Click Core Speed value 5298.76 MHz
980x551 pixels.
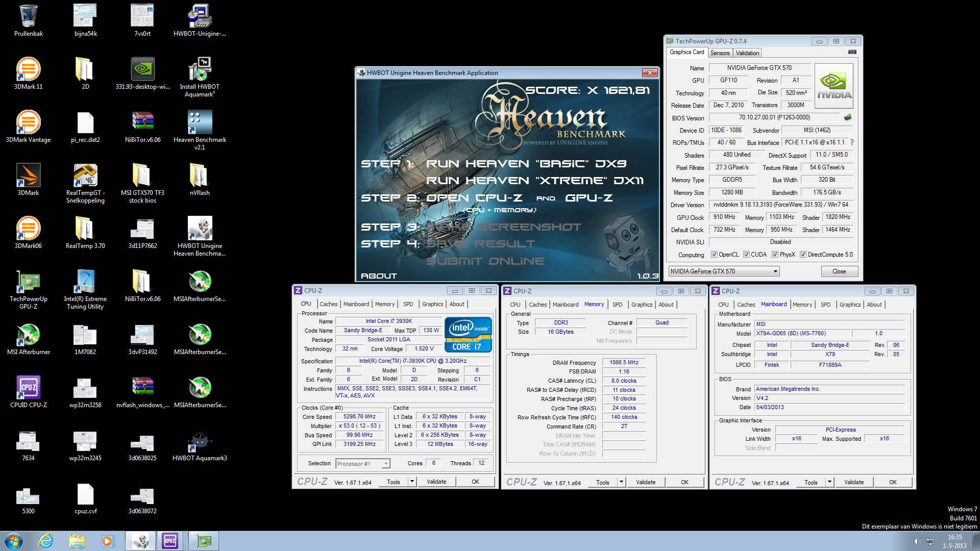(359, 417)
